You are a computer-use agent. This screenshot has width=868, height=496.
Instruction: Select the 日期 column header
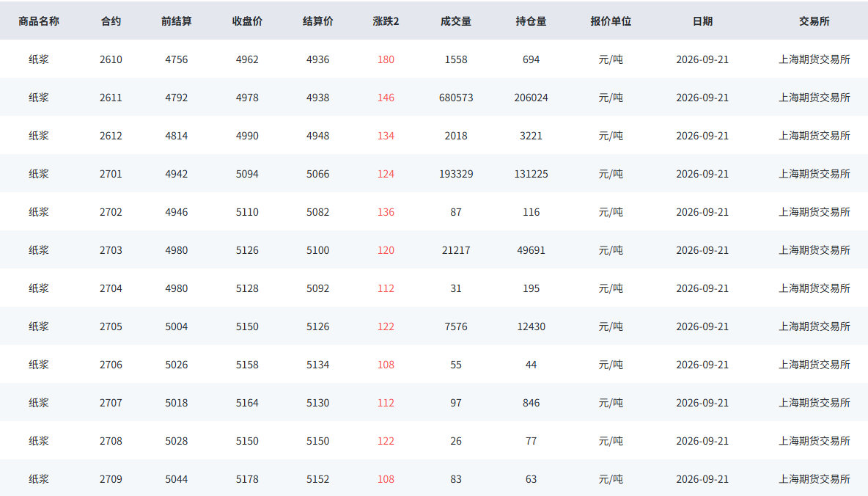(x=702, y=21)
